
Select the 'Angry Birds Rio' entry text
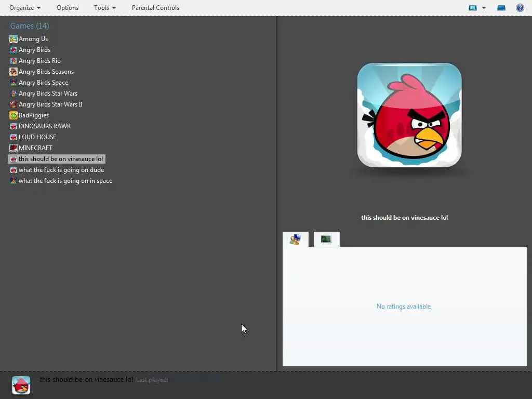[x=39, y=61]
